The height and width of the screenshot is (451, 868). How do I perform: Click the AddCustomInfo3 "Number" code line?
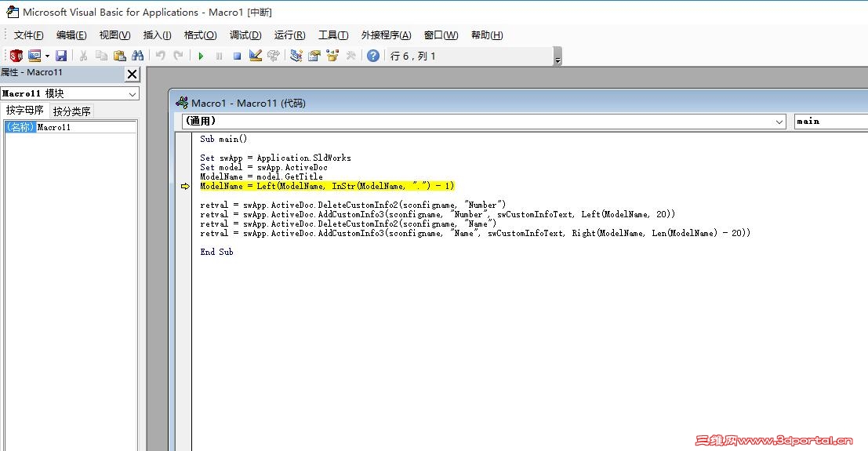pyautogui.click(x=438, y=214)
